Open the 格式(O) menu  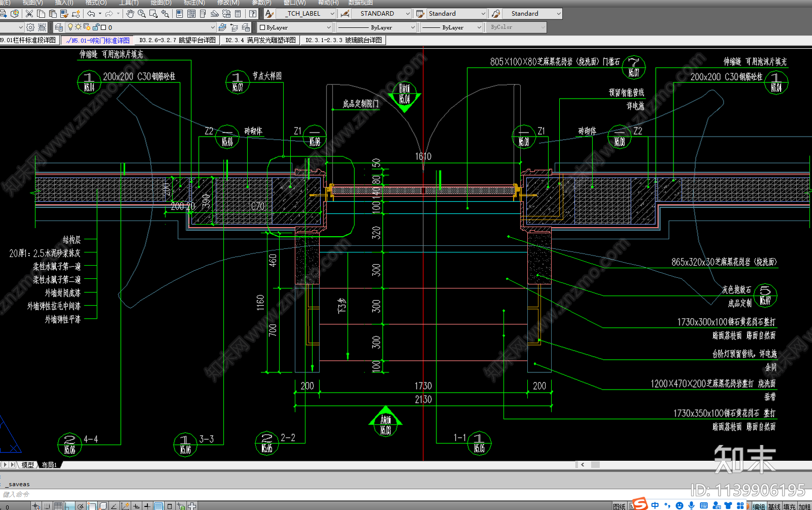(x=96, y=3)
